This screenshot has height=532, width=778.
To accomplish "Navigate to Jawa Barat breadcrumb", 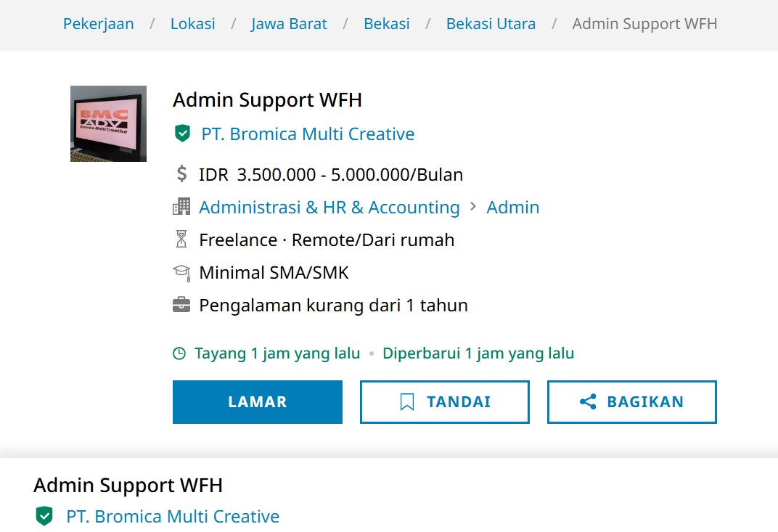I will pyautogui.click(x=289, y=24).
